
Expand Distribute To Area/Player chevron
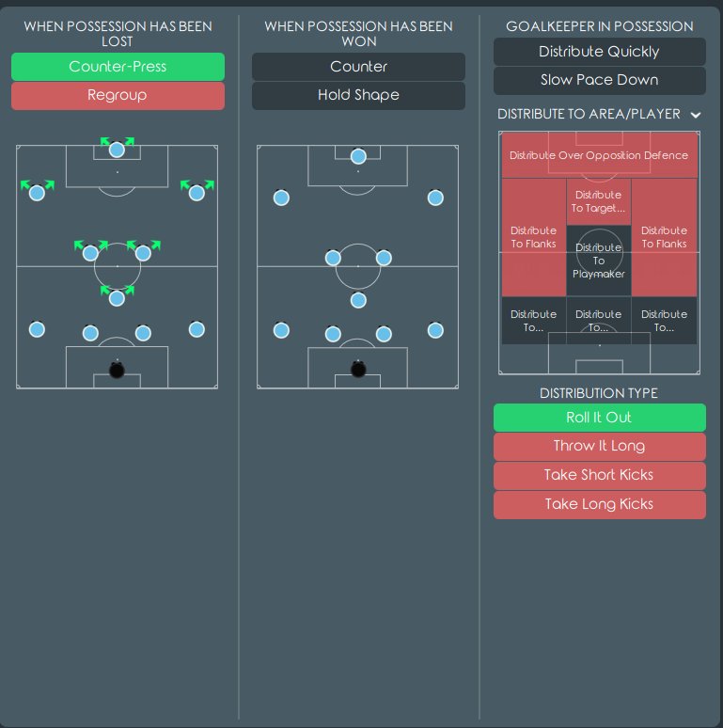coord(695,115)
